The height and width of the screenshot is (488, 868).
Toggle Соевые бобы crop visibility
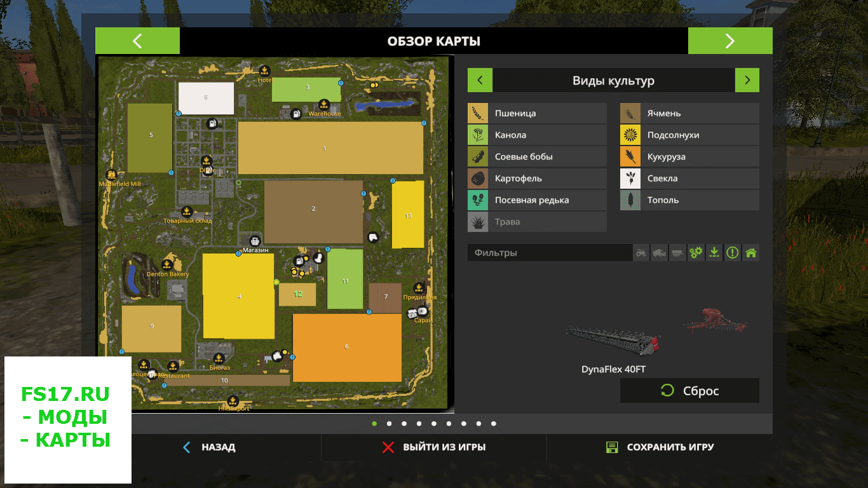click(537, 157)
